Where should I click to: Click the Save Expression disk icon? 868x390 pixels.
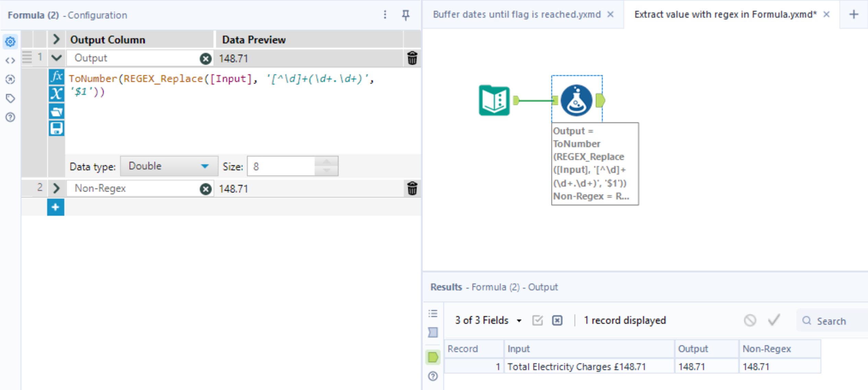(x=56, y=129)
